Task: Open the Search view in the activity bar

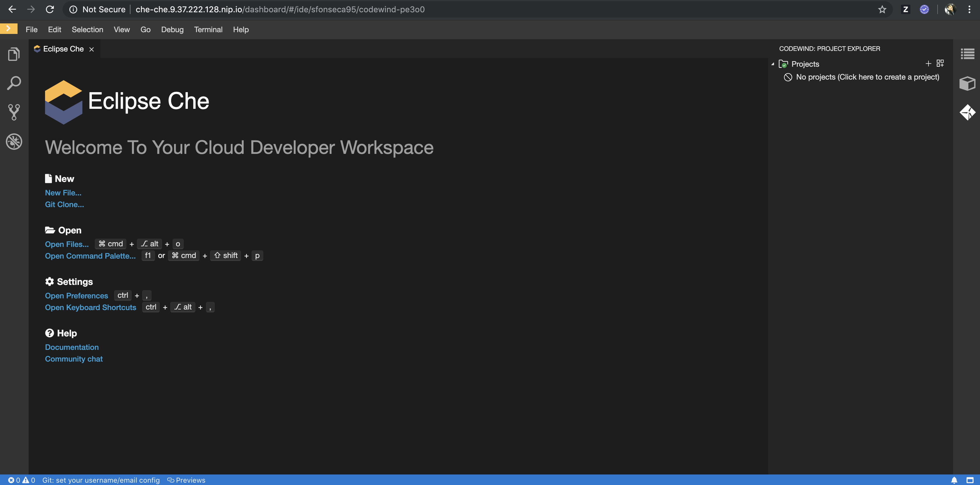Action: point(14,82)
